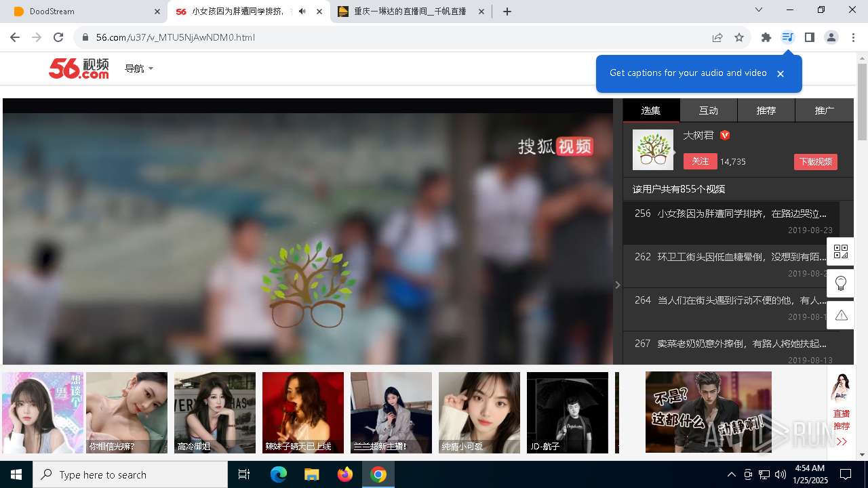Open the 高冷御姐 live thumbnail
This screenshot has width=868, height=488.
coord(215,413)
